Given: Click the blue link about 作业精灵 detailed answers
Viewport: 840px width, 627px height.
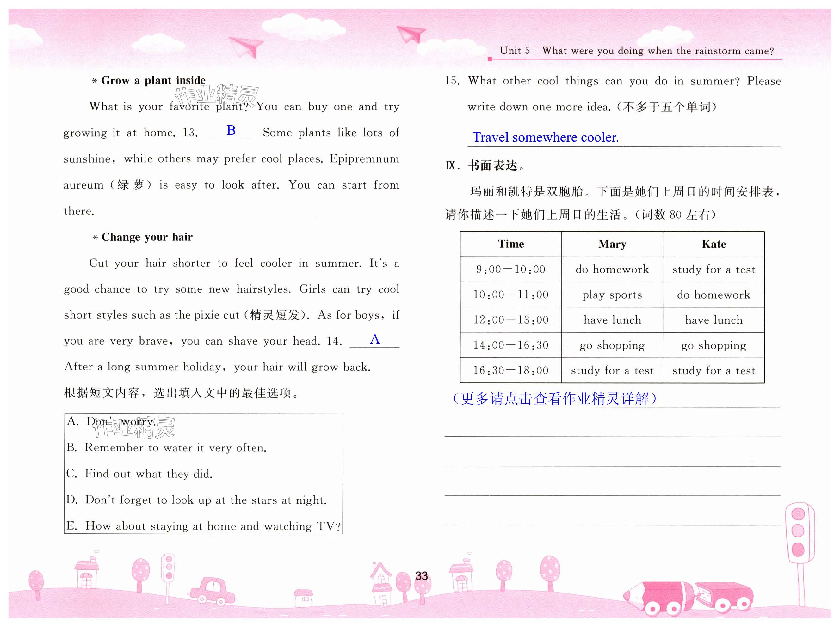Looking at the screenshot, I should point(554,399).
